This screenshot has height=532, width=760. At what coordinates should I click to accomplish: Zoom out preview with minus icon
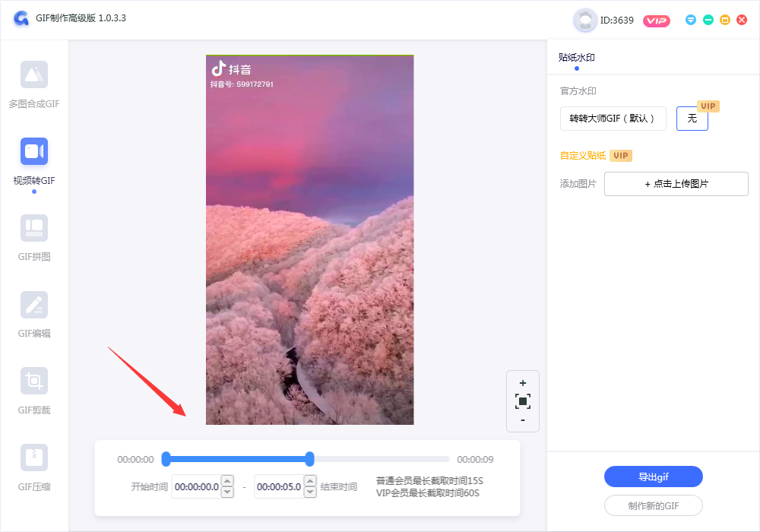[x=522, y=420]
